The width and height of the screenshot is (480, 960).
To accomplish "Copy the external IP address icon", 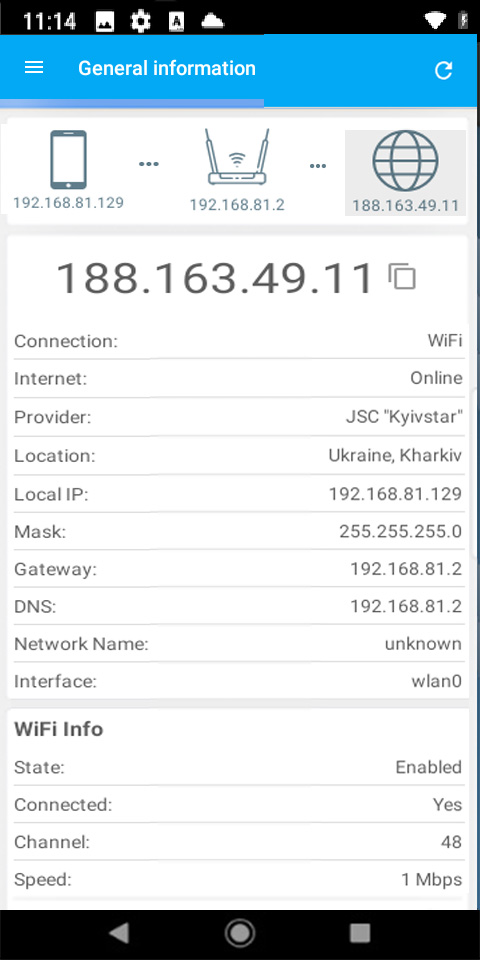I will point(402,276).
